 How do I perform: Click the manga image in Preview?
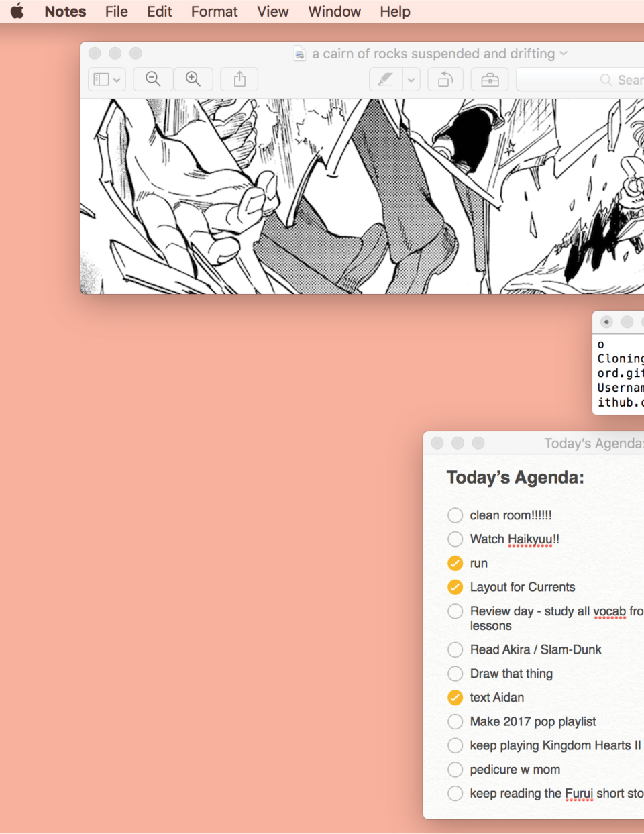tap(362, 196)
